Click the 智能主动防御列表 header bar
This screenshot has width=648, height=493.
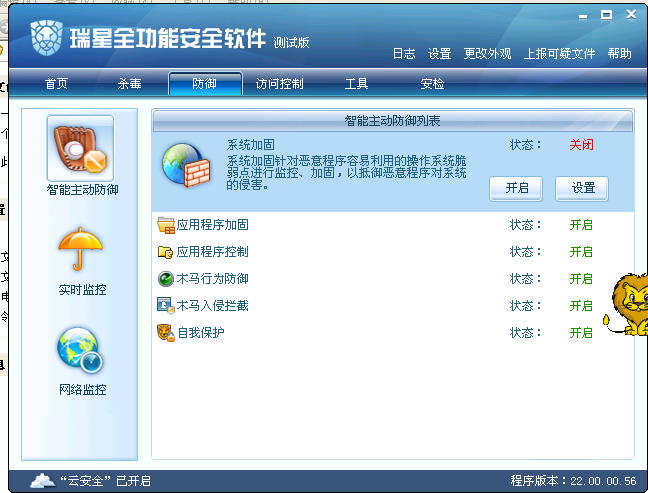[x=393, y=121]
